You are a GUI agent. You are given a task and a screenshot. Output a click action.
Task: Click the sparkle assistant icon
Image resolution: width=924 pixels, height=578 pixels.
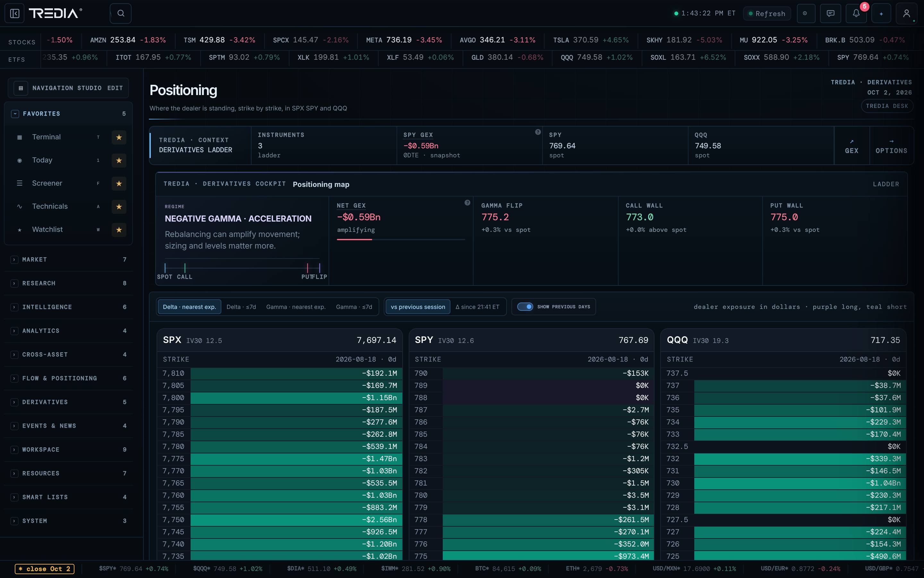(881, 13)
